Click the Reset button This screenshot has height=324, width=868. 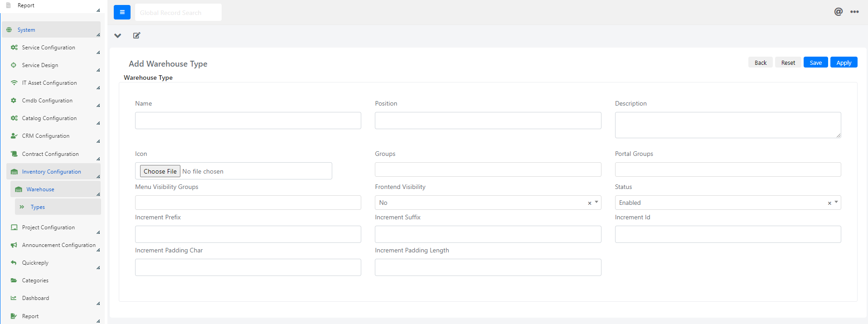(x=788, y=63)
